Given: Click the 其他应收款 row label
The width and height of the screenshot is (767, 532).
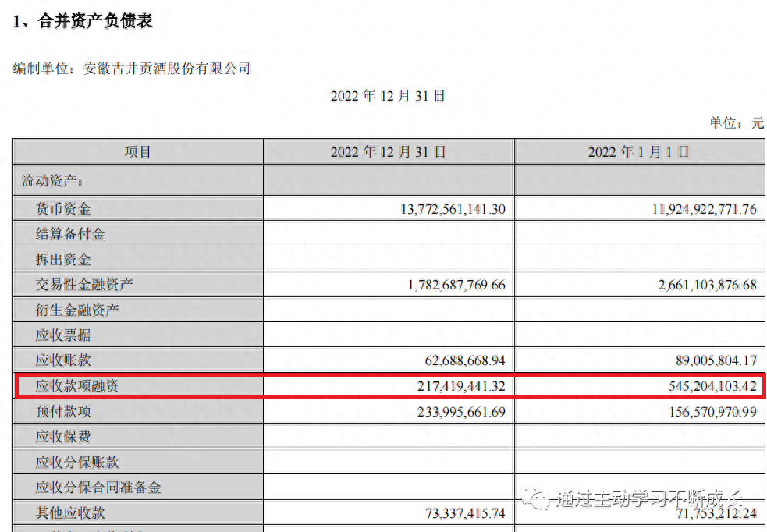Looking at the screenshot, I should tap(70, 512).
